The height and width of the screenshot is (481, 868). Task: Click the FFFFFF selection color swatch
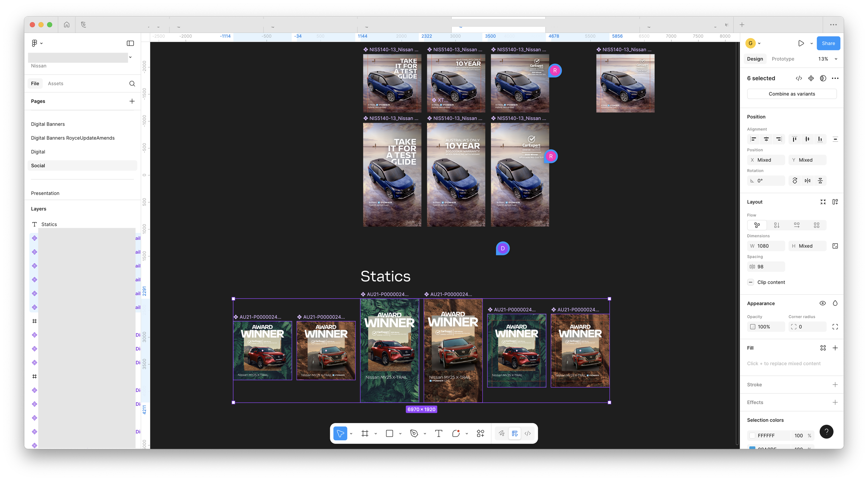pos(752,435)
